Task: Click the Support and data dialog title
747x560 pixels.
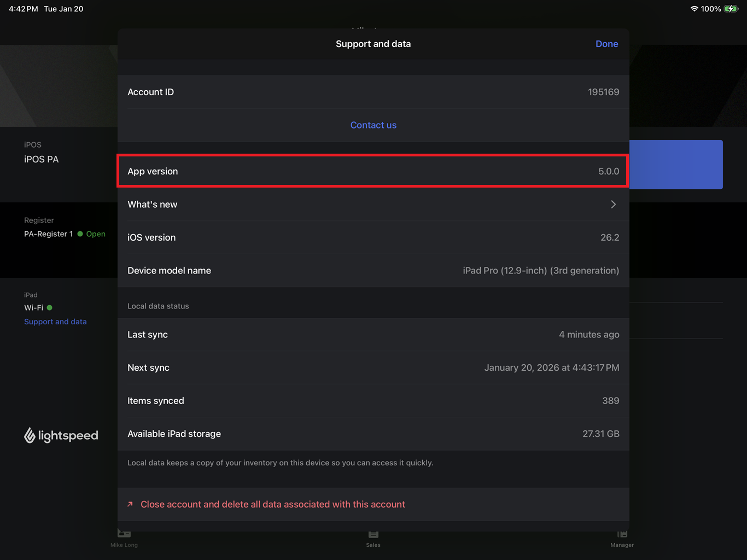Action: tap(373, 44)
